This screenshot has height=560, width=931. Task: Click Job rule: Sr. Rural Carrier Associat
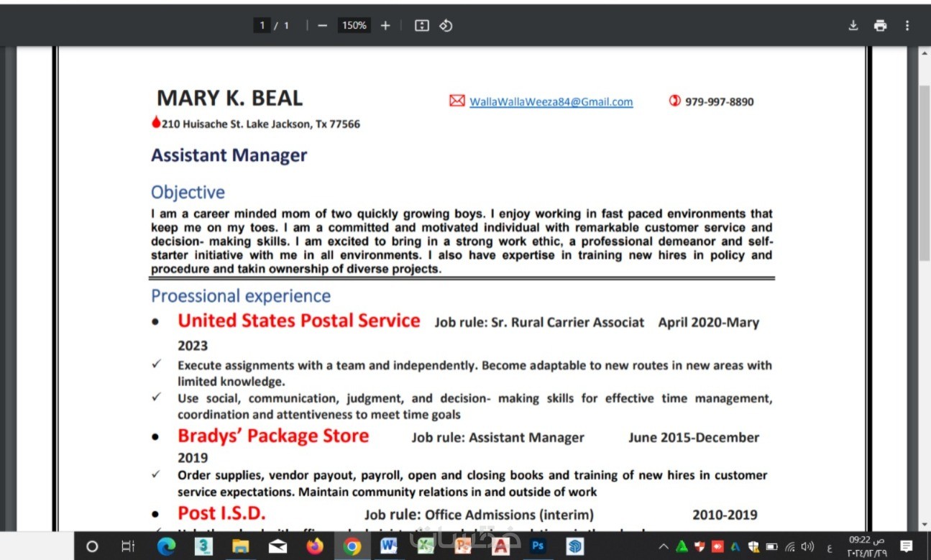pos(539,323)
